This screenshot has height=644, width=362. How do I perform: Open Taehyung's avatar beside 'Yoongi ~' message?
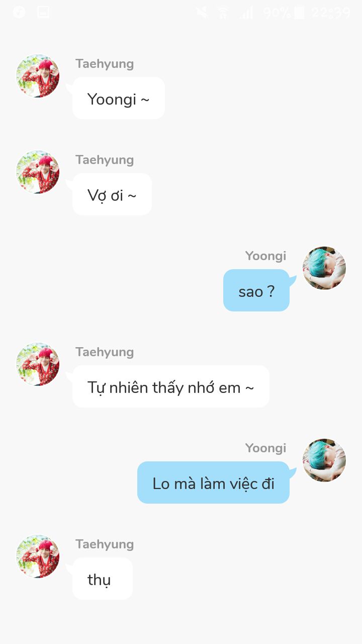[x=38, y=76]
